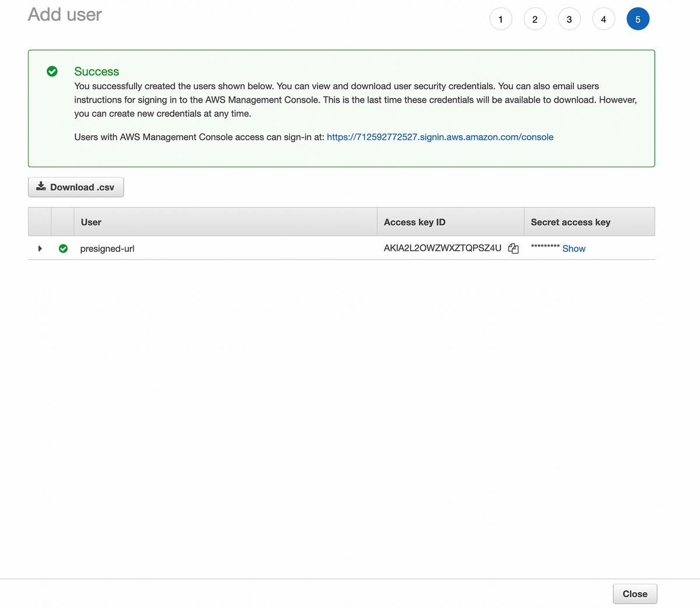Select the current step 5 indicator
The image size is (700, 608).
pyautogui.click(x=638, y=19)
